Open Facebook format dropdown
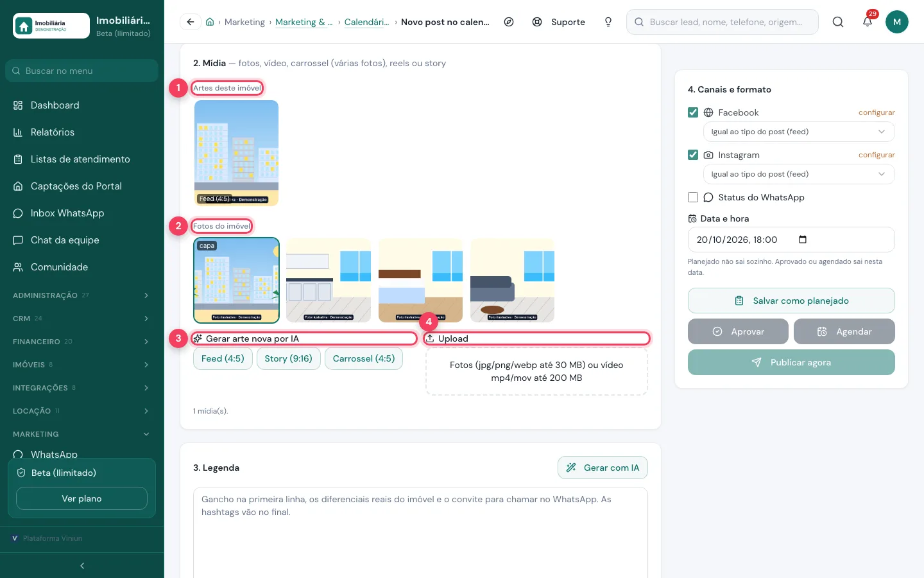This screenshot has height=578, width=924. [799, 132]
